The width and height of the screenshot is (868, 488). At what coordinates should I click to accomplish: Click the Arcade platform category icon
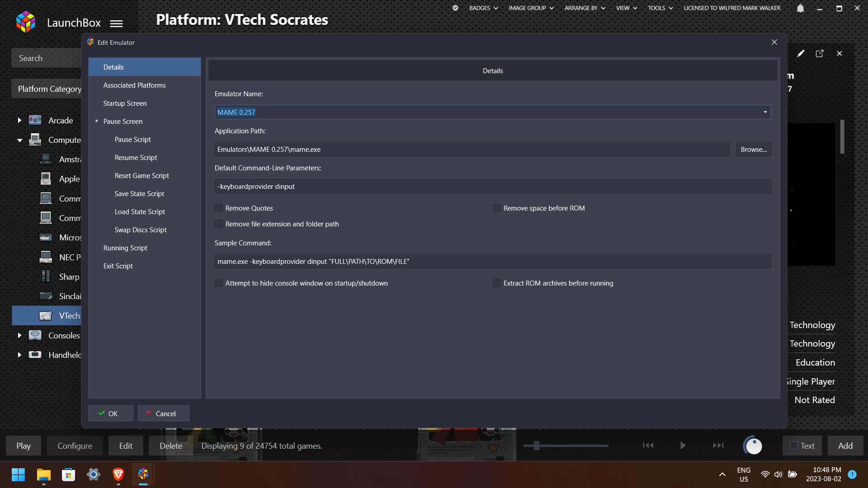[x=35, y=120]
